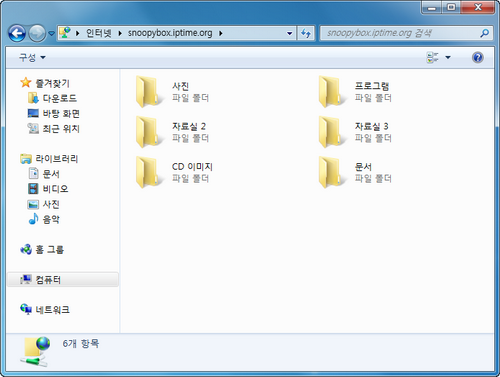500x377 pixels.
Task: Click the magnifier search icon
Action: (x=484, y=33)
